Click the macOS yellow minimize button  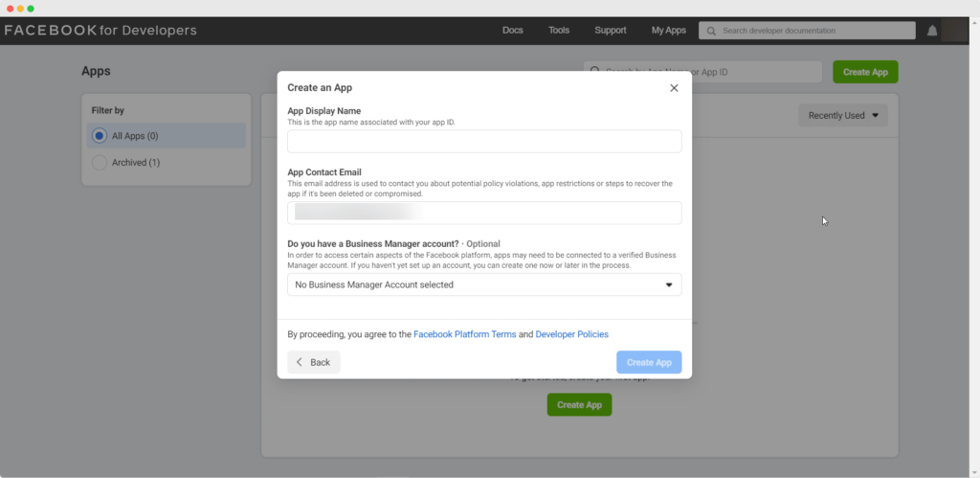point(21,9)
